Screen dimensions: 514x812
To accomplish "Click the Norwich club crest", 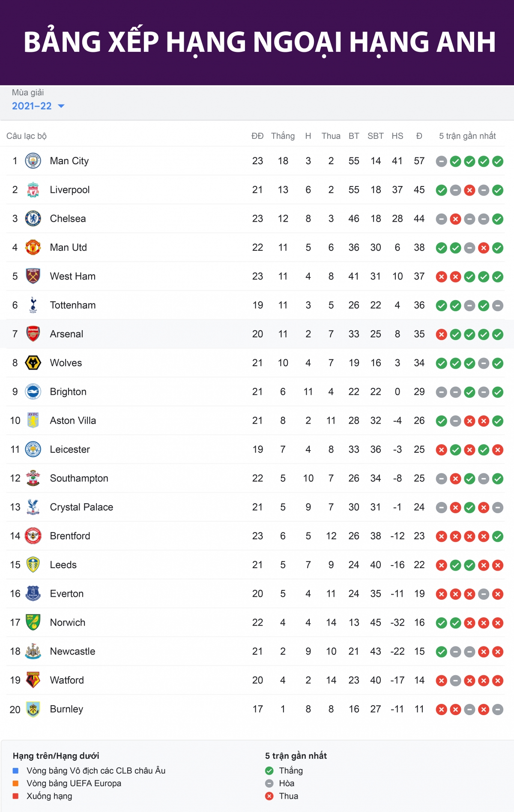I will [33, 623].
